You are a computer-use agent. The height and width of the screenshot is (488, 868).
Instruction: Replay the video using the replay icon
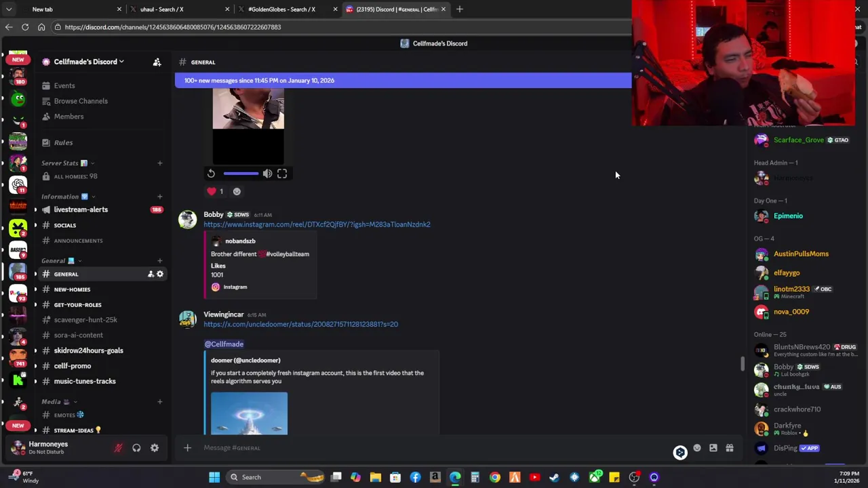pyautogui.click(x=211, y=174)
